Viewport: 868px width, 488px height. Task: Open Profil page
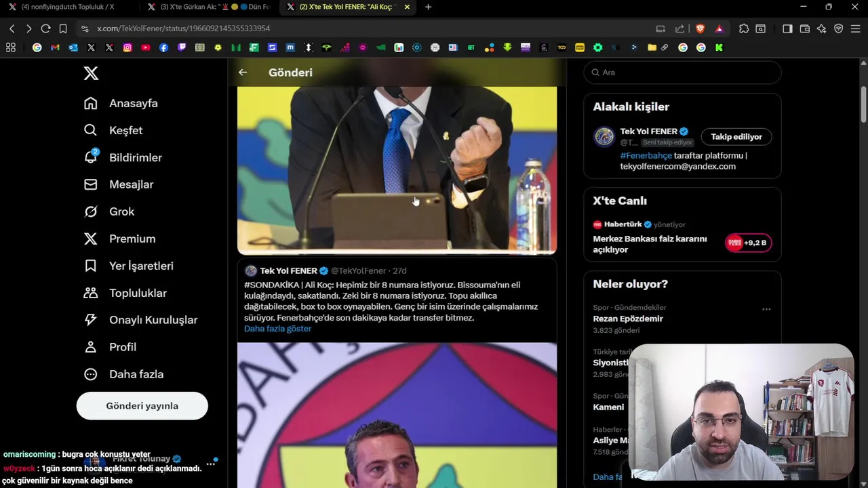(x=110, y=347)
